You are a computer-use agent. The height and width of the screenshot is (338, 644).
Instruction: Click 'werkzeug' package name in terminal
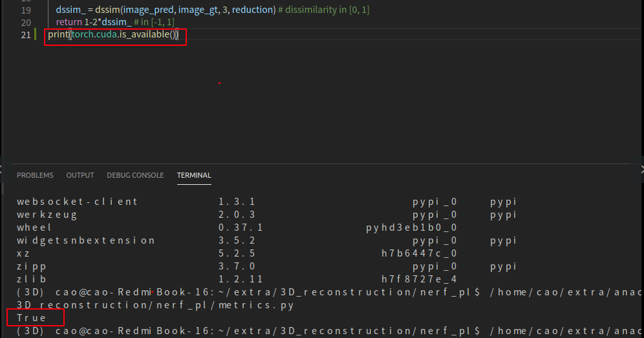pyautogui.click(x=47, y=215)
